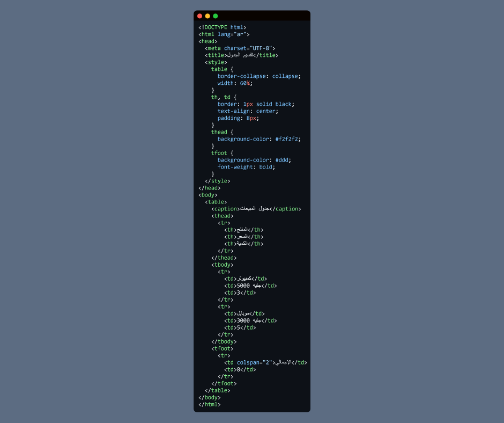Select the text-align: center property
Screen dimensions: 504x423
(x=248, y=111)
